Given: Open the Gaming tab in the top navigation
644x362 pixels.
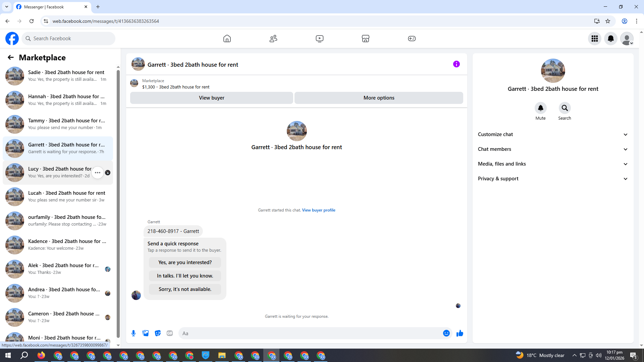Looking at the screenshot, I should pos(412,39).
